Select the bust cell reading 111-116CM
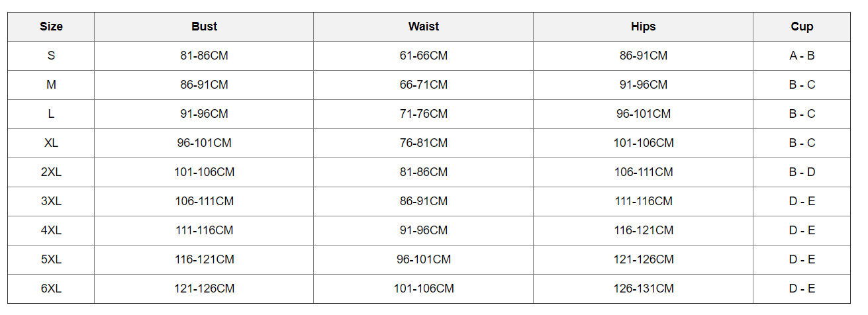Viewport: 868px width, 315px height. (x=204, y=230)
